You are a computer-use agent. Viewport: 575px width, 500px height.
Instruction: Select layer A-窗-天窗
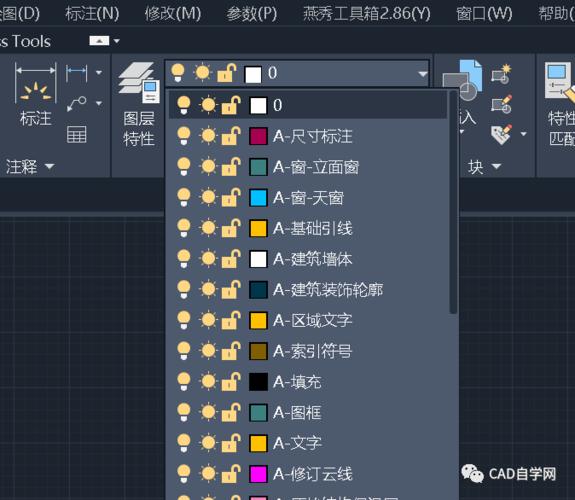point(308,198)
